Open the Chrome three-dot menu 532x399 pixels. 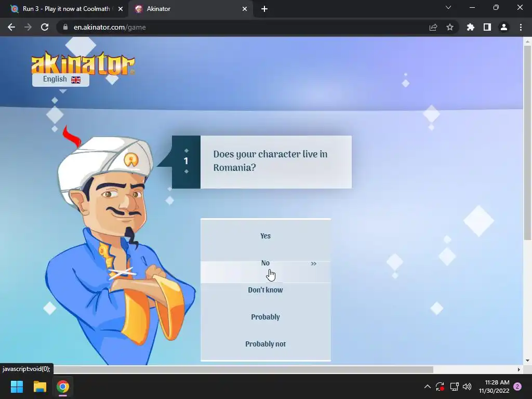[x=521, y=27]
